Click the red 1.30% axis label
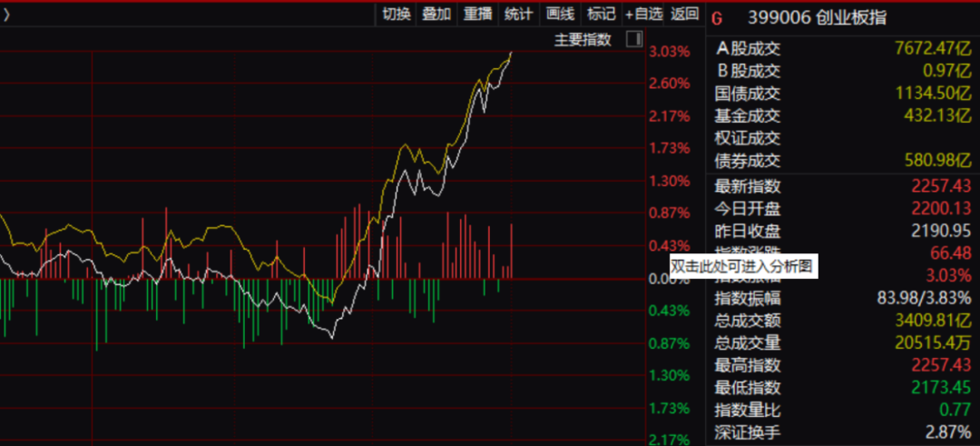 coord(670,181)
